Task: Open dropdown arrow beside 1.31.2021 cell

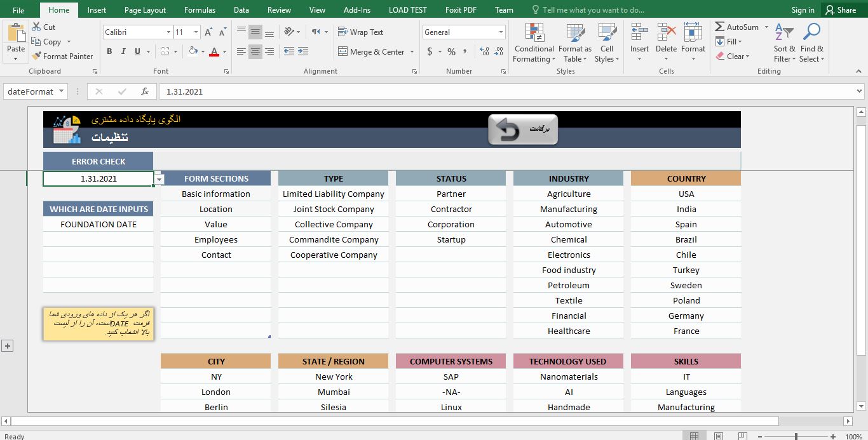Action: point(159,179)
